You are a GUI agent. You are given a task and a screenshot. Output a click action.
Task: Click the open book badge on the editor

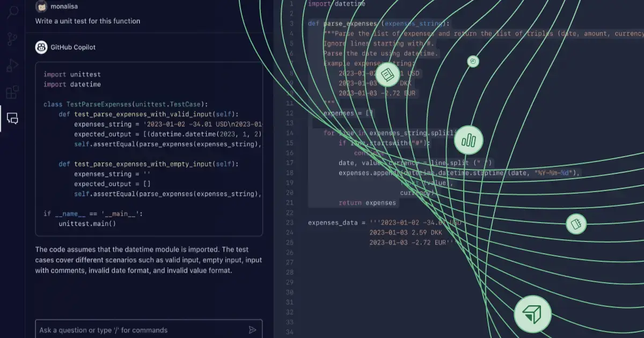coord(387,75)
